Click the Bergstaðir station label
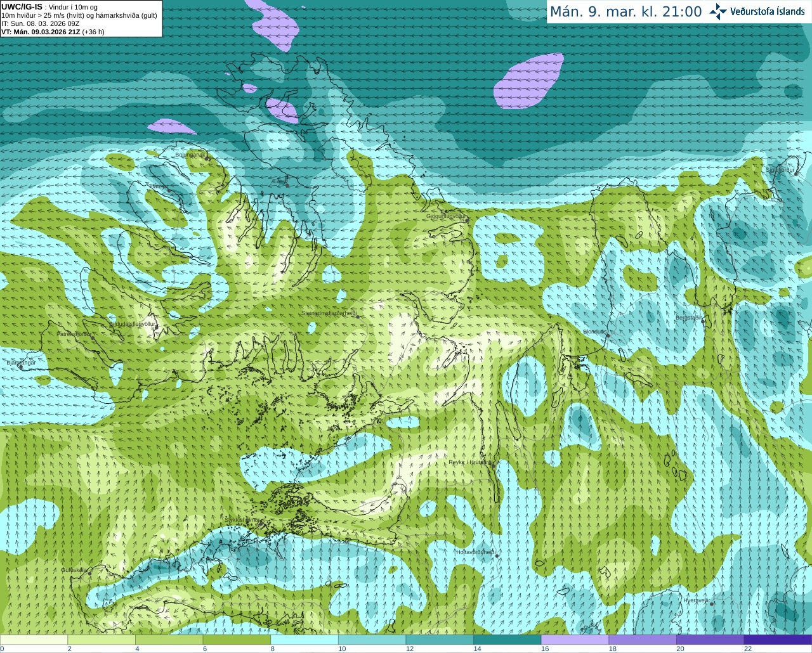The width and height of the screenshot is (812, 653). tap(689, 317)
